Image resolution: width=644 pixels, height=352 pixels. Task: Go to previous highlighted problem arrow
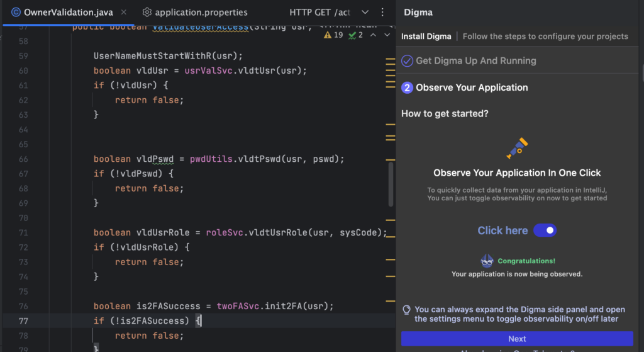coord(373,35)
